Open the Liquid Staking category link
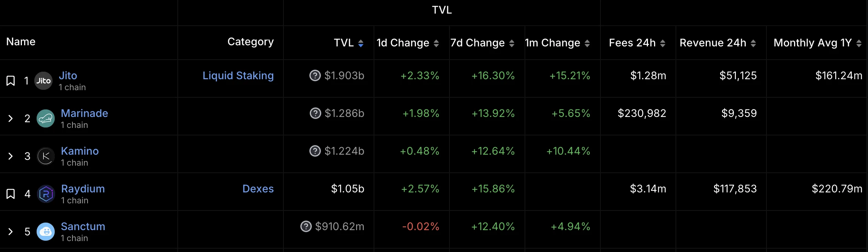 pyautogui.click(x=238, y=75)
